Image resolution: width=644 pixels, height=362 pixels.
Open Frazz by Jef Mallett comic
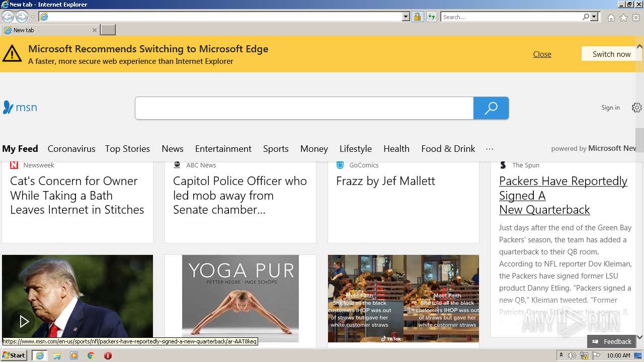coord(385,181)
